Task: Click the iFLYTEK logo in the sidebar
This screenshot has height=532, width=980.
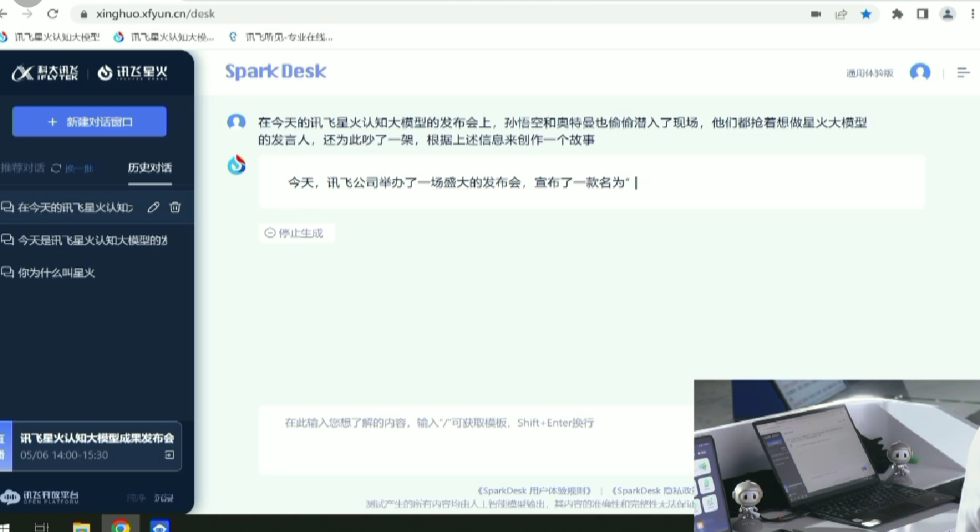Action: 45,73
